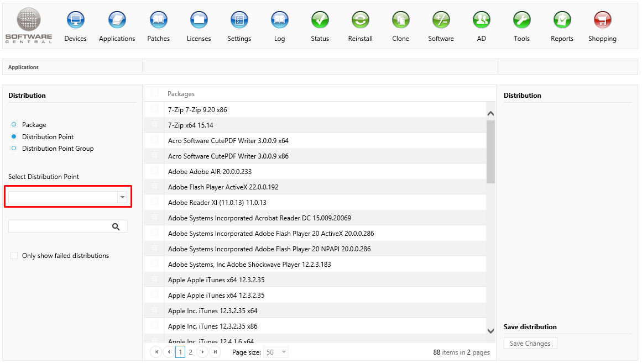This screenshot has width=642, height=364.
Task: Open the AD icon
Action: 481,20
